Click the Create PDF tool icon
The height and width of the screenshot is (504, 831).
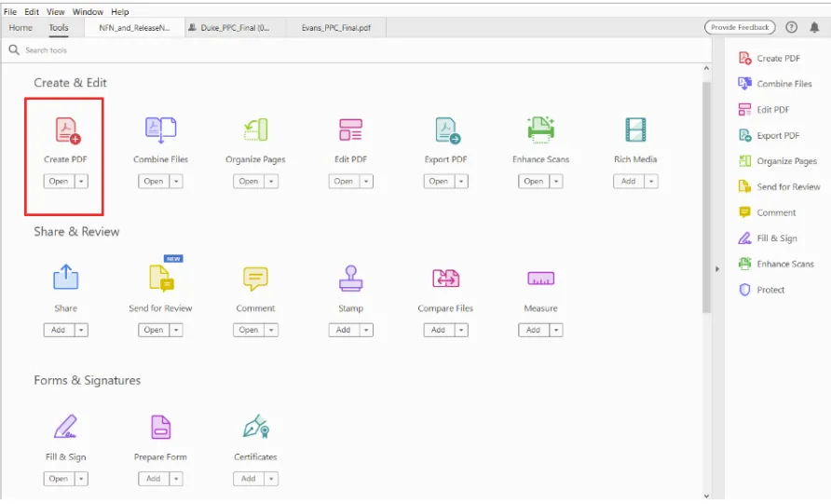pos(67,131)
